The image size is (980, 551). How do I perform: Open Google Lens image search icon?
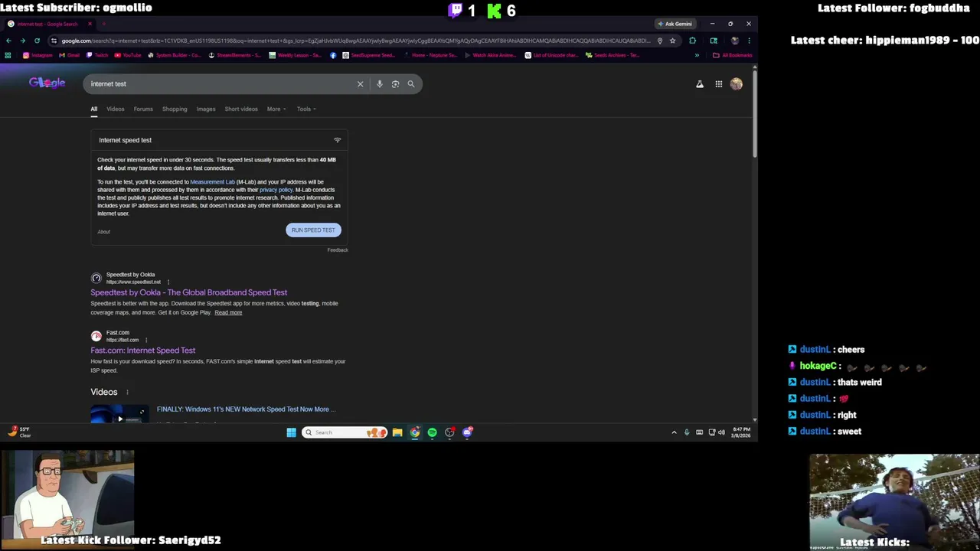395,84
